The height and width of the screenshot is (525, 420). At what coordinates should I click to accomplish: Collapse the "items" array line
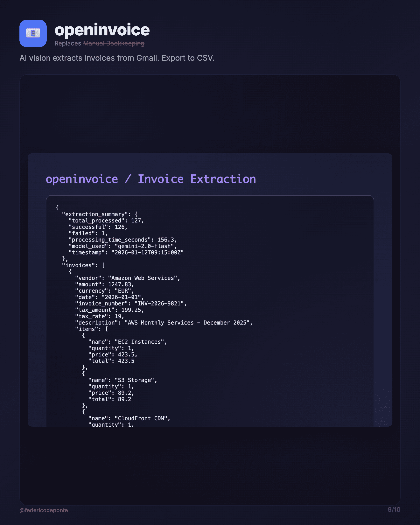point(92,329)
